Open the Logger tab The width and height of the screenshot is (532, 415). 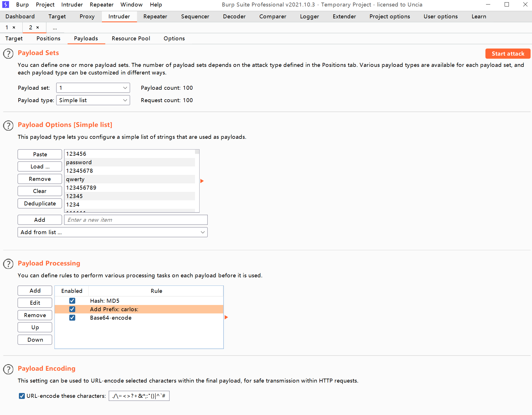point(309,16)
